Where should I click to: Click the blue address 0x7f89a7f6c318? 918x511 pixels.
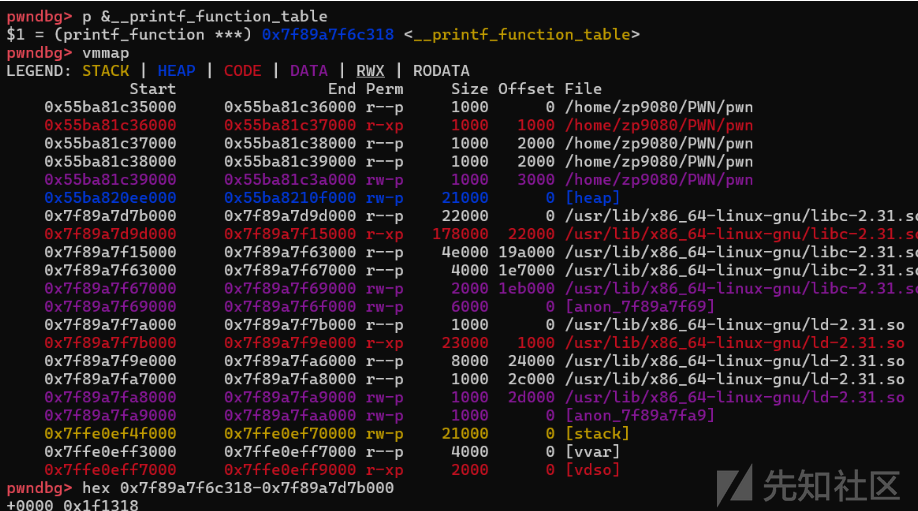coord(328,35)
